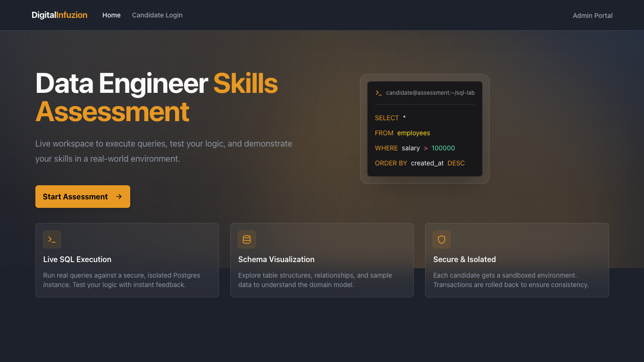
Task: Click the DESC keyword in code
Action: pyautogui.click(x=456, y=163)
